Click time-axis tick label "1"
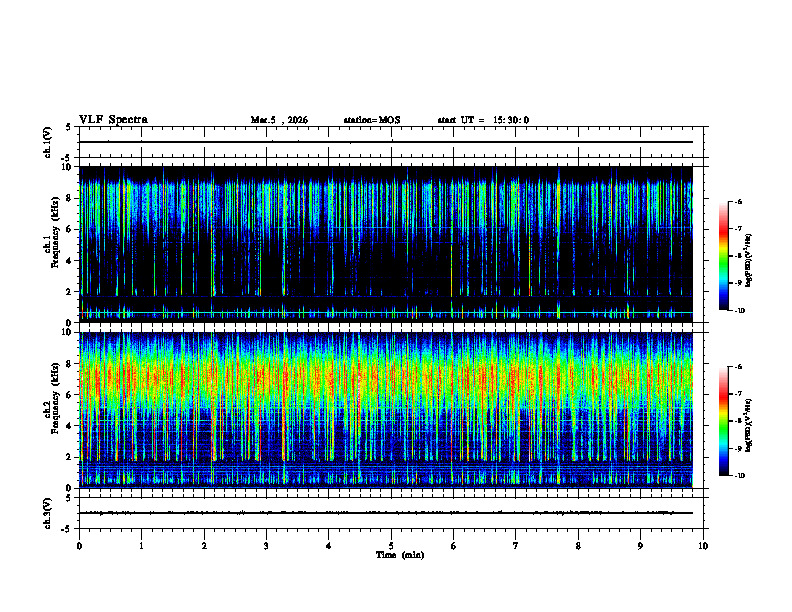Image resolution: width=792 pixels, height=612 pixels. tap(141, 546)
